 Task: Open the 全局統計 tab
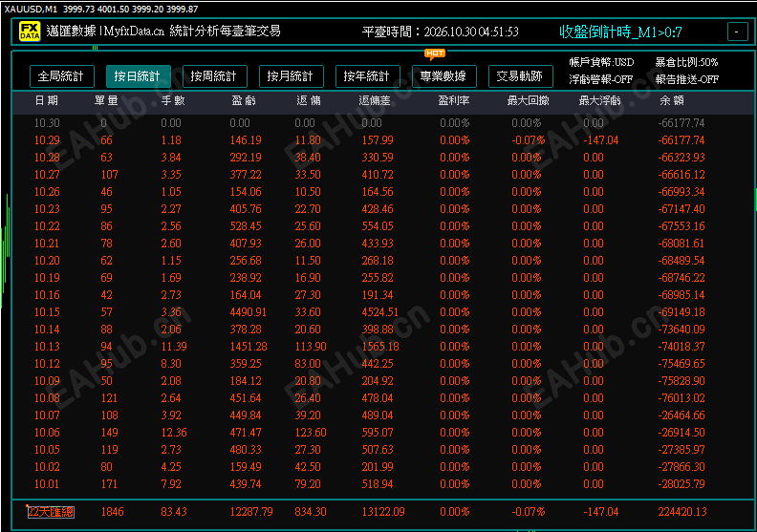click(62, 76)
